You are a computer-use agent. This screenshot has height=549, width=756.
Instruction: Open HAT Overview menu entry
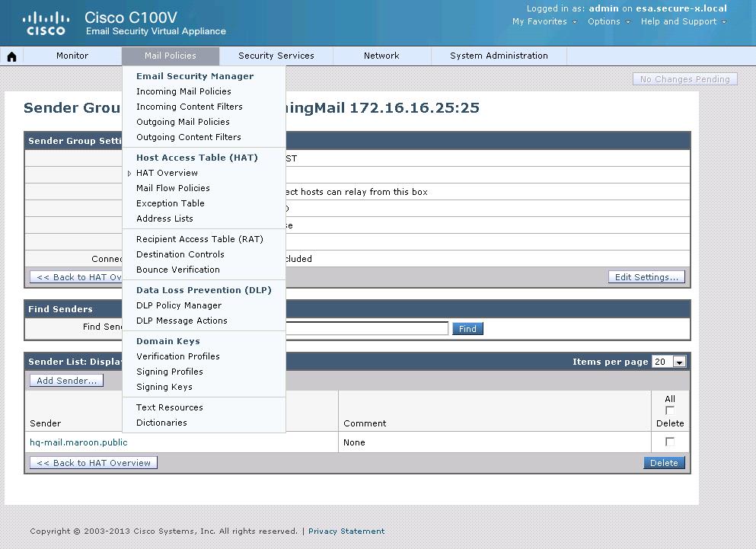click(x=167, y=173)
